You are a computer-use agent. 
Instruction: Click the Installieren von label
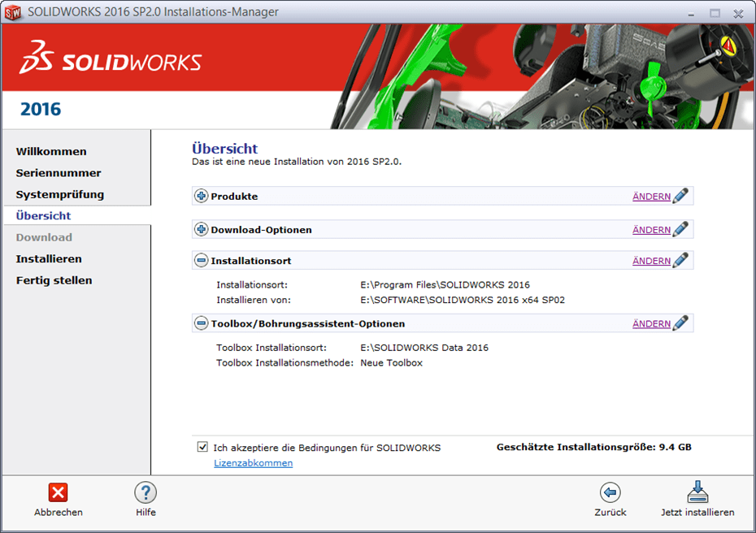(x=254, y=300)
